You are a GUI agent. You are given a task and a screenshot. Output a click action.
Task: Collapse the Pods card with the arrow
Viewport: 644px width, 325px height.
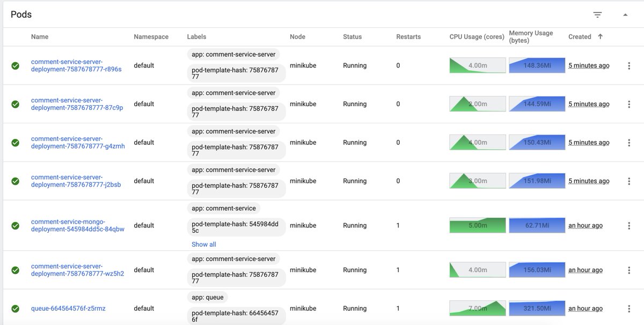(x=625, y=14)
